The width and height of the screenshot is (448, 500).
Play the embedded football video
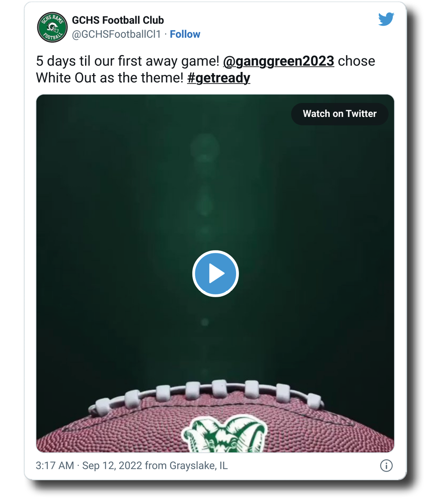[215, 274]
